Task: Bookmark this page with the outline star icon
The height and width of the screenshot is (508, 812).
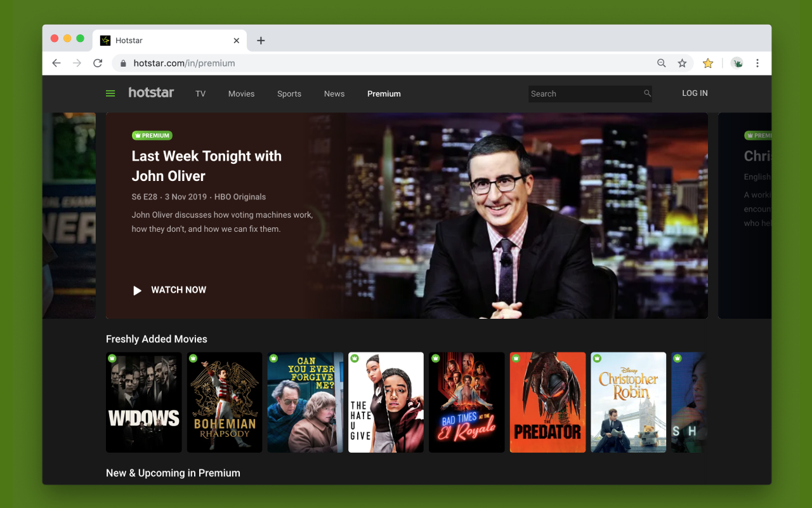Action: tap(682, 63)
